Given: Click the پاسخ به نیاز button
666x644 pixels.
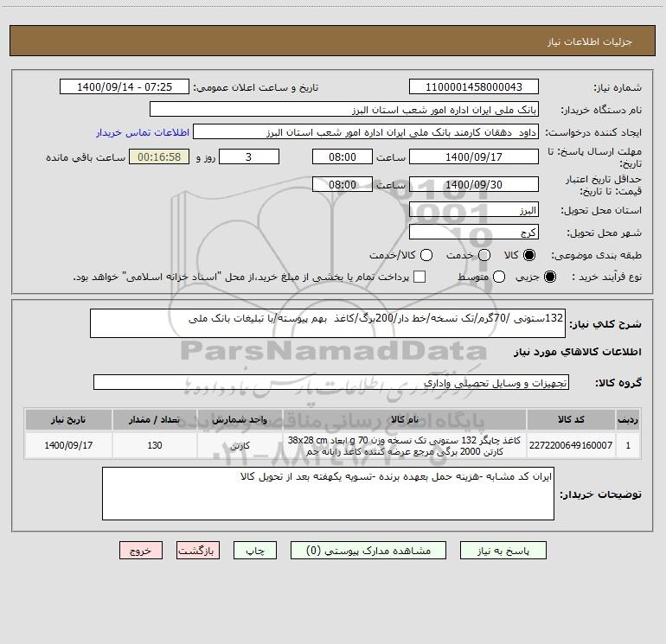Looking at the screenshot, I should coord(503,551).
